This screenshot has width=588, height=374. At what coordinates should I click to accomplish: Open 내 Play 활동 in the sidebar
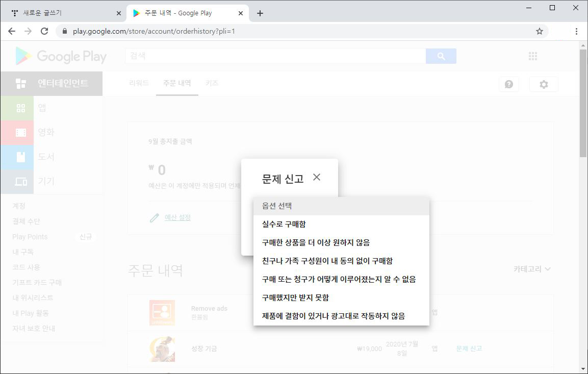[x=31, y=313]
